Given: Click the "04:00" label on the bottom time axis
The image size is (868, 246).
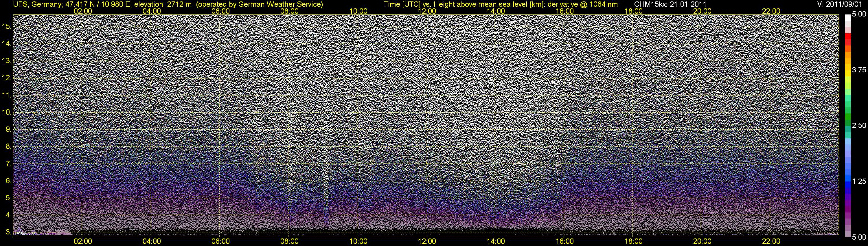Looking at the screenshot, I should tap(152, 241).
